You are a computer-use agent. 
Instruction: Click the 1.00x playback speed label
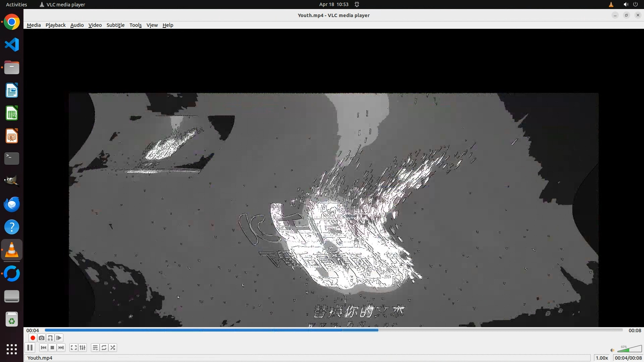point(602,358)
